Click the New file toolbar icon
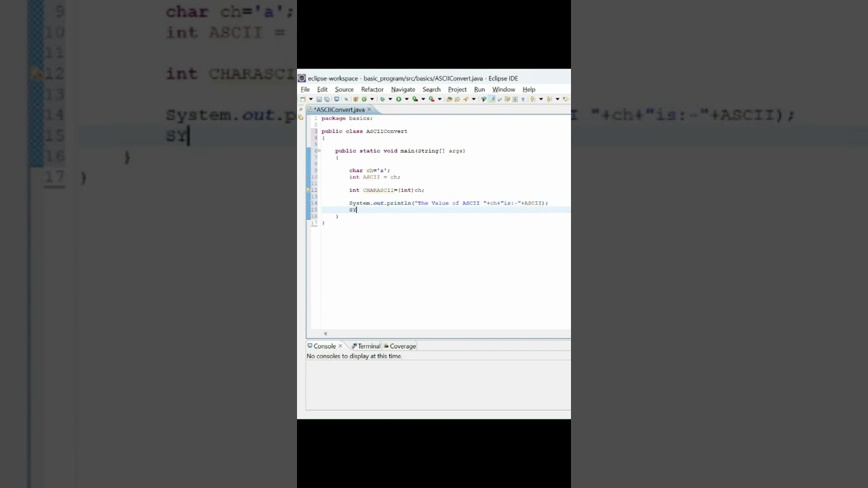Screen dimensions: 868x488 click(302, 99)
